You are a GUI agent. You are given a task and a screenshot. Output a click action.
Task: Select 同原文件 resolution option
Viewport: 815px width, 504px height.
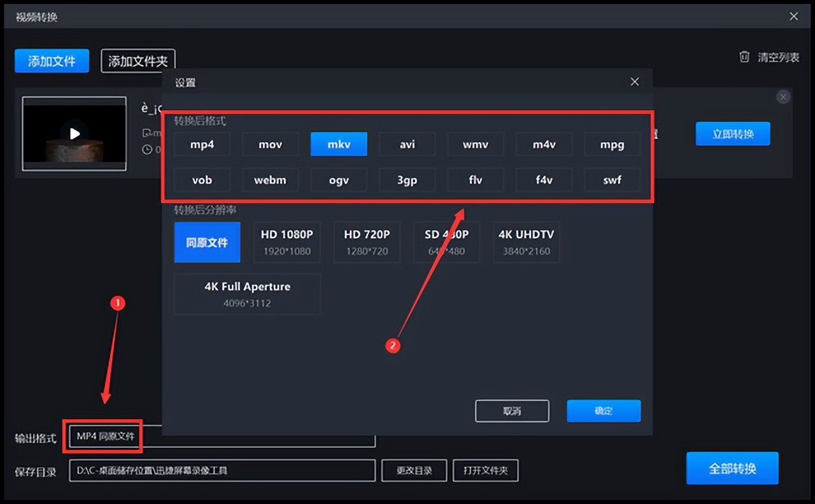point(207,242)
